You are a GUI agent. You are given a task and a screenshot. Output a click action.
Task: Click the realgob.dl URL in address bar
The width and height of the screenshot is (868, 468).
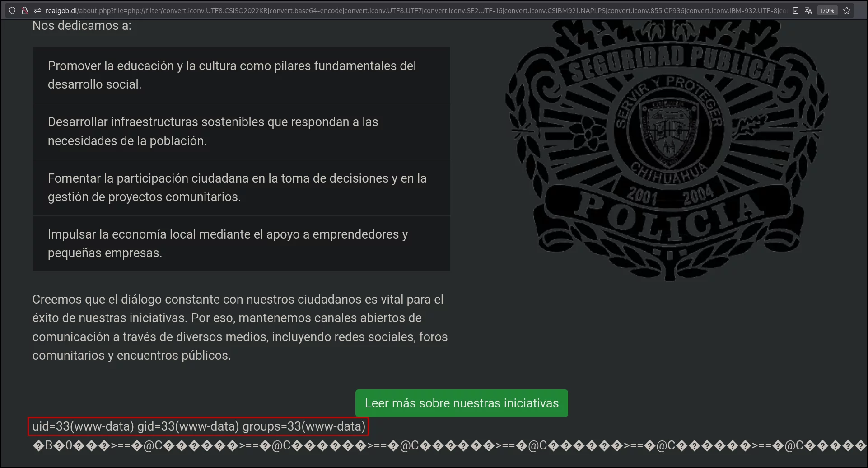point(415,10)
